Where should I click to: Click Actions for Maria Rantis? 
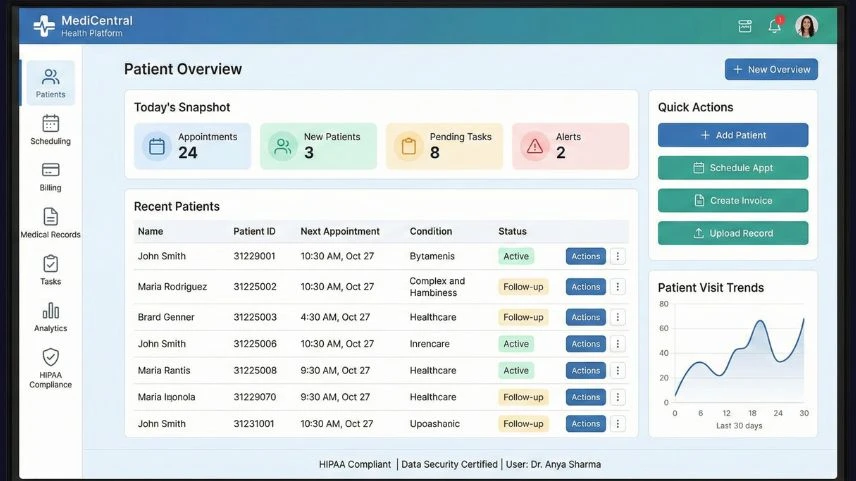586,370
